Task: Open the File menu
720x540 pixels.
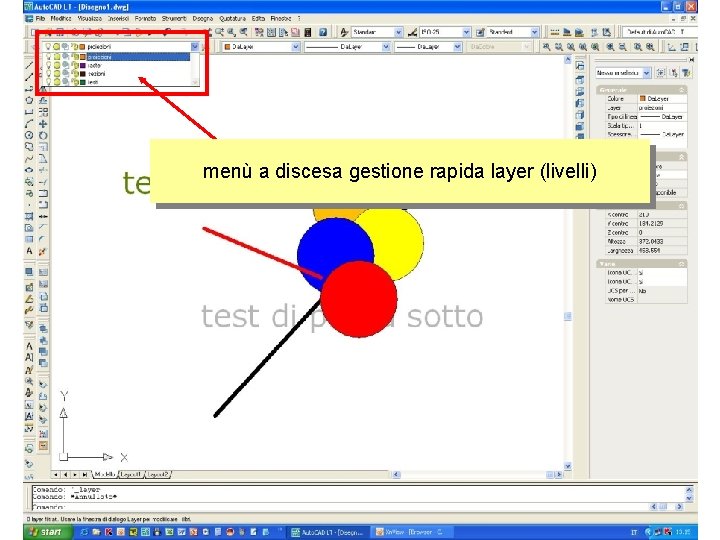Action: (40, 18)
